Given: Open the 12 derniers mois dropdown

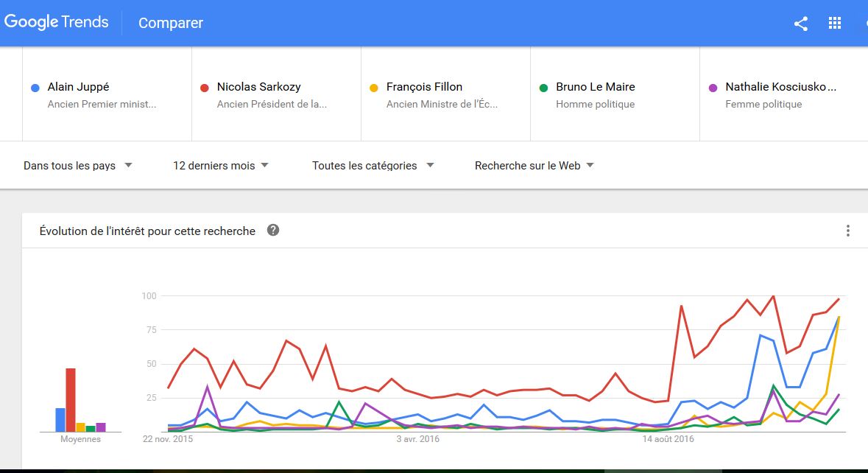Looking at the screenshot, I should point(221,166).
